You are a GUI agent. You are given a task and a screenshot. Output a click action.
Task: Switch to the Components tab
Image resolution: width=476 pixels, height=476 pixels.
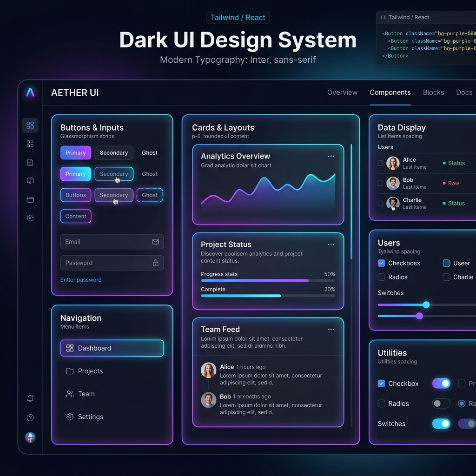390,93
